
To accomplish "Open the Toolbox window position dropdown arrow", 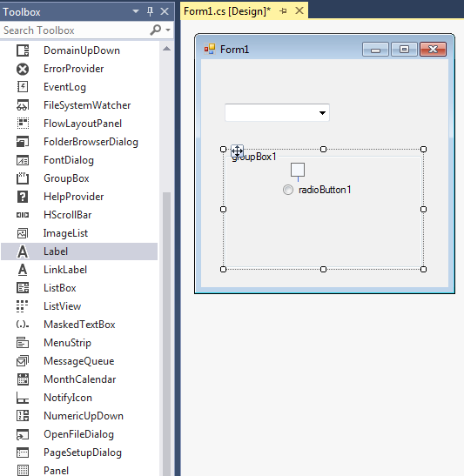I will (x=136, y=11).
